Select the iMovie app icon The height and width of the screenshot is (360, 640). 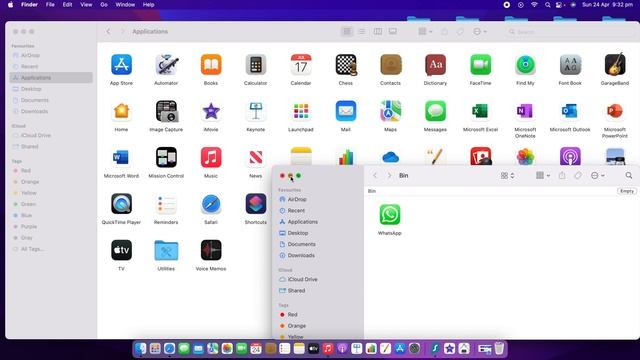tap(211, 111)
